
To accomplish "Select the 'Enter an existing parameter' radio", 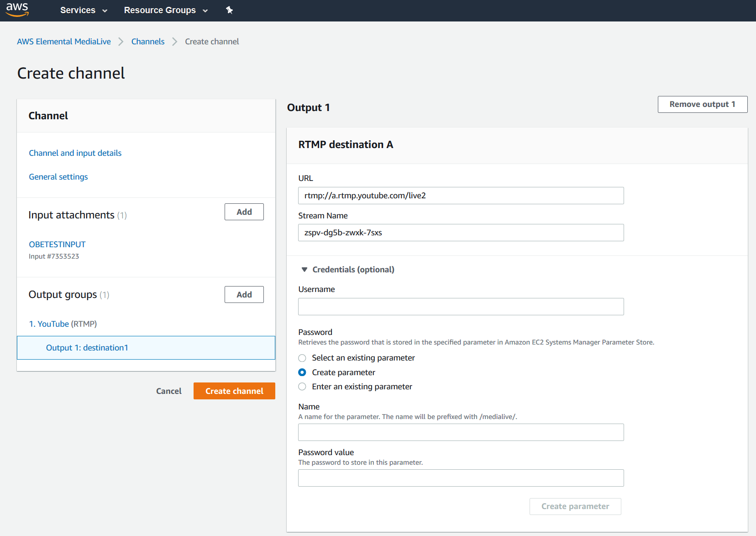I will (302, 387).
